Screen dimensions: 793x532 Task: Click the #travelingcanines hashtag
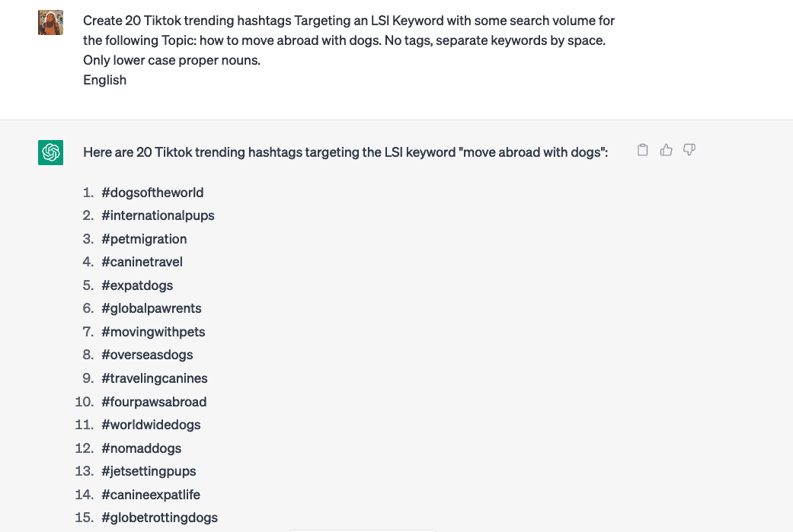point(154,378)
